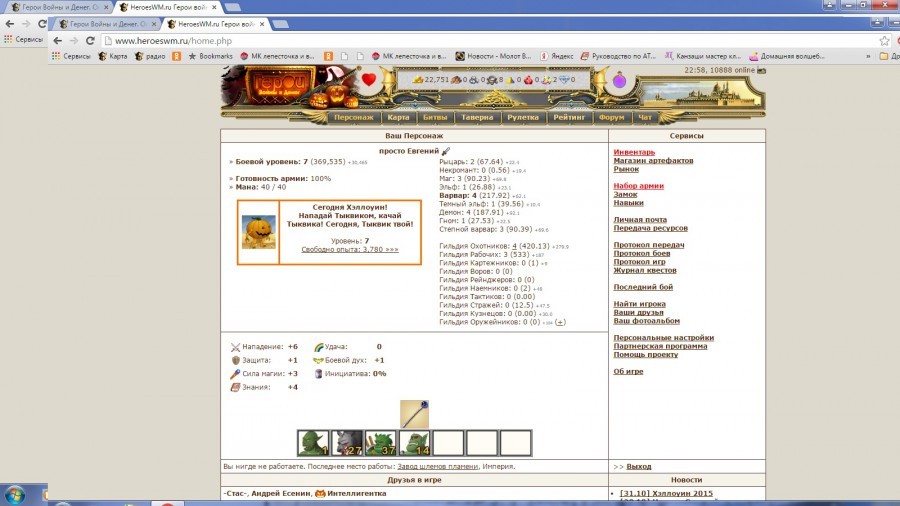Open the Карта menu tab
The image size is (900, 506).
click(x=398, y=117)
